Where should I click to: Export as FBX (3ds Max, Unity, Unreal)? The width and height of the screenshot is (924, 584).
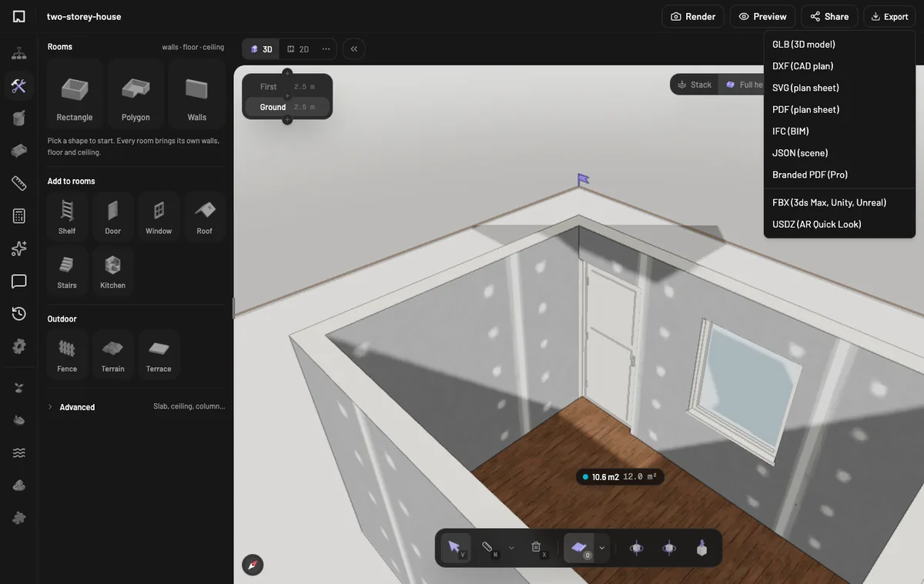pyautogui.click(x=839, y=202)
